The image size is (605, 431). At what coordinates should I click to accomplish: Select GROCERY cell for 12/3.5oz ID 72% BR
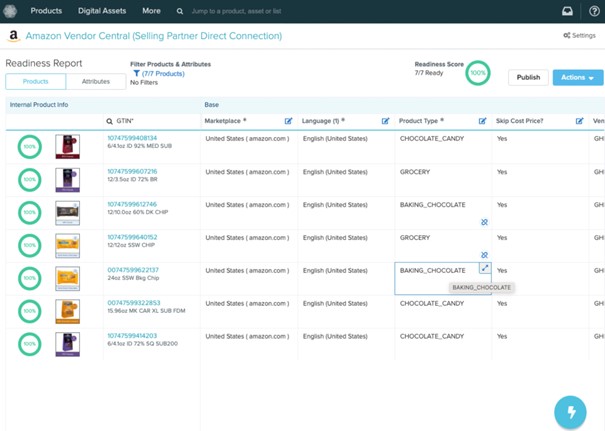(443, 180)
